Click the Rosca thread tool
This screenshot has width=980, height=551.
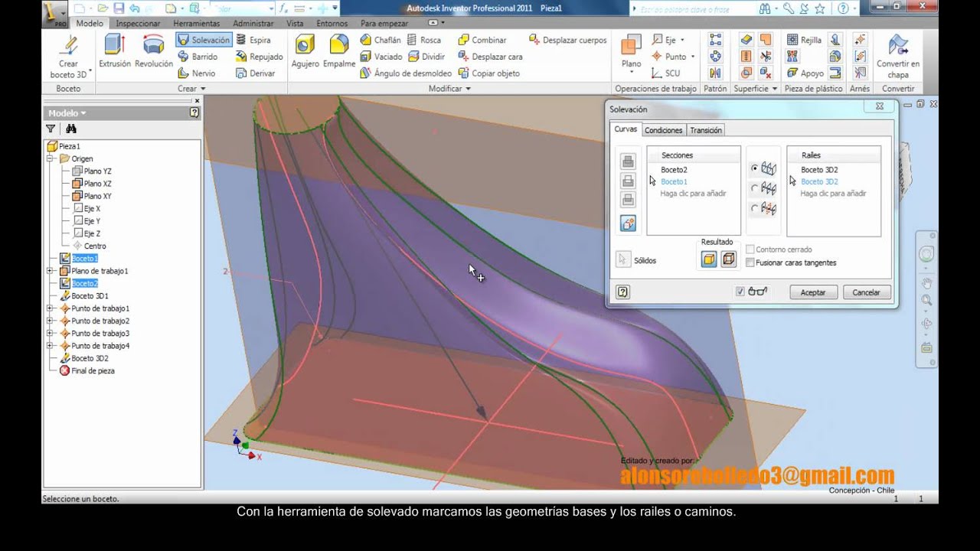click(x=423, y=40)
